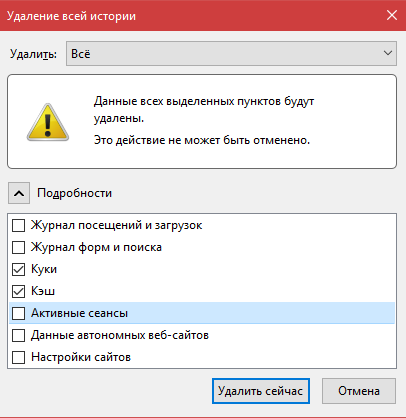Check the Журнал форм и поиска box
Screen dimensions: 406x418
[x=18, y=247]
